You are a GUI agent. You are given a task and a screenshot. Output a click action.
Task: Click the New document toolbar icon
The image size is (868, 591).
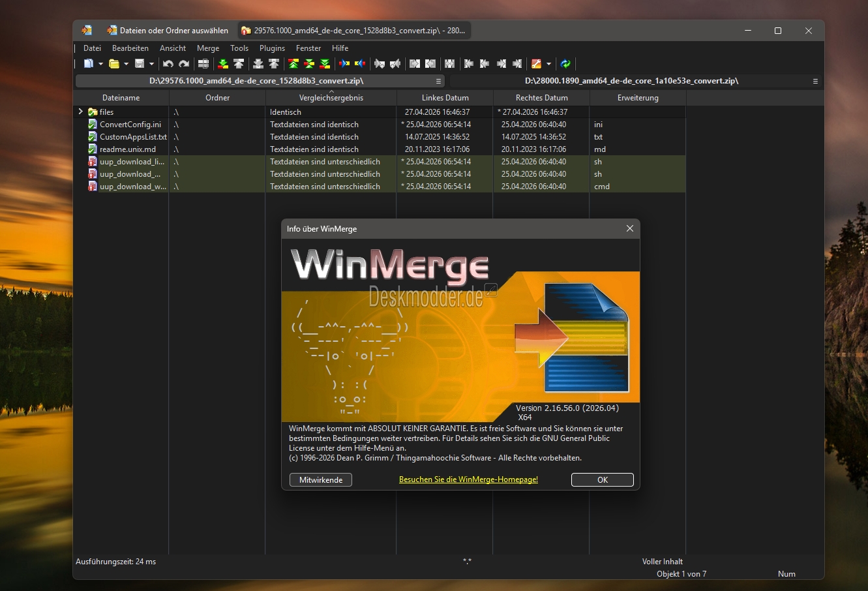pyautogui.click(x=88, y=64)
